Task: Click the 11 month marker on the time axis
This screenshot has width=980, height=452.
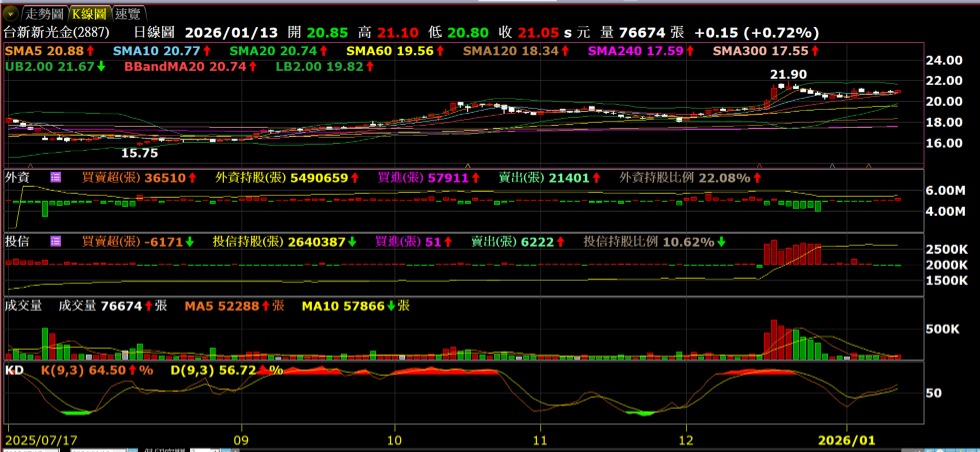Action: pos(541,440)
